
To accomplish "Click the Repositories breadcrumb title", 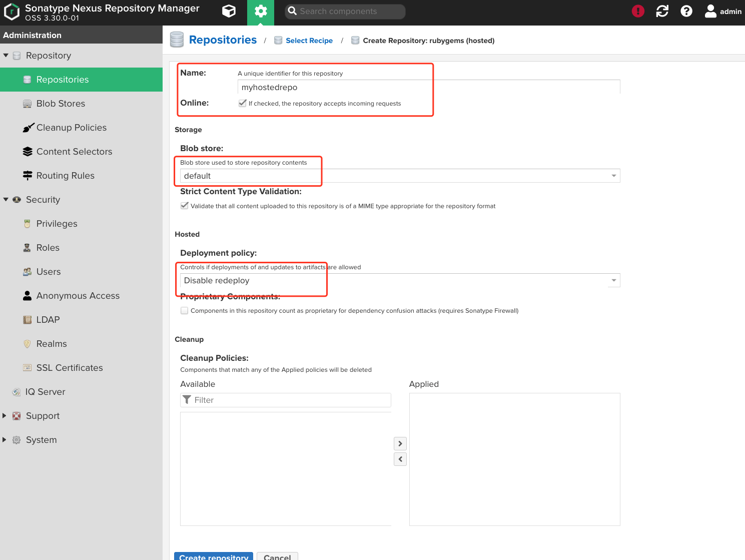I will click(x=223, y=40).
